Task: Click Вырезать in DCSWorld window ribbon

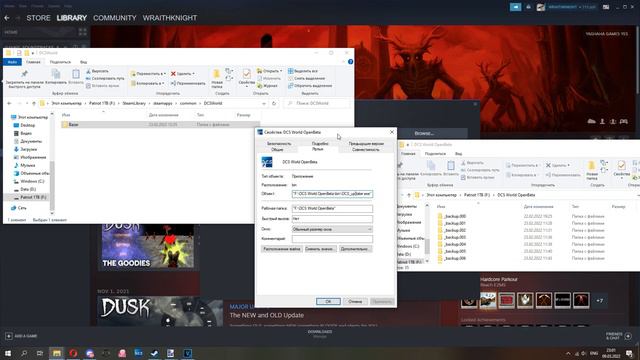Action: [x=97, y=71]
